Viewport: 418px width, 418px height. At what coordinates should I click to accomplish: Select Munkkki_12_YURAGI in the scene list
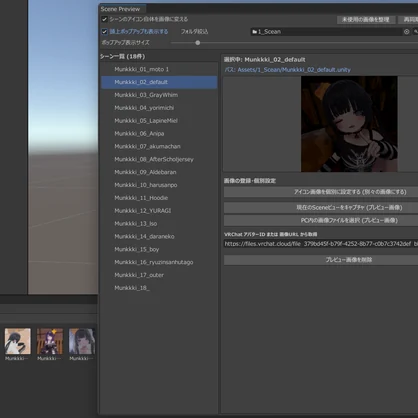point(159,211)
